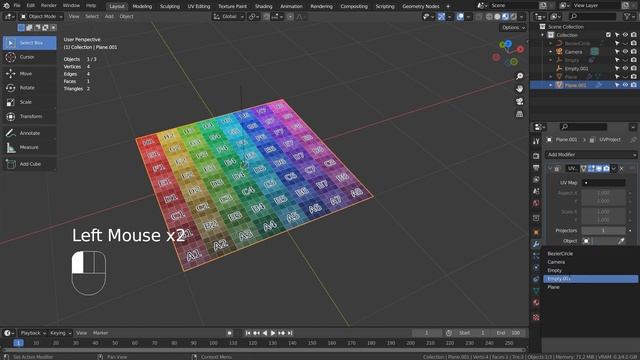Image resolution: width=640 pixels, height=360 pixels.
Task: Open the Scene properties tab icon
Action: [x=536, y=191]
